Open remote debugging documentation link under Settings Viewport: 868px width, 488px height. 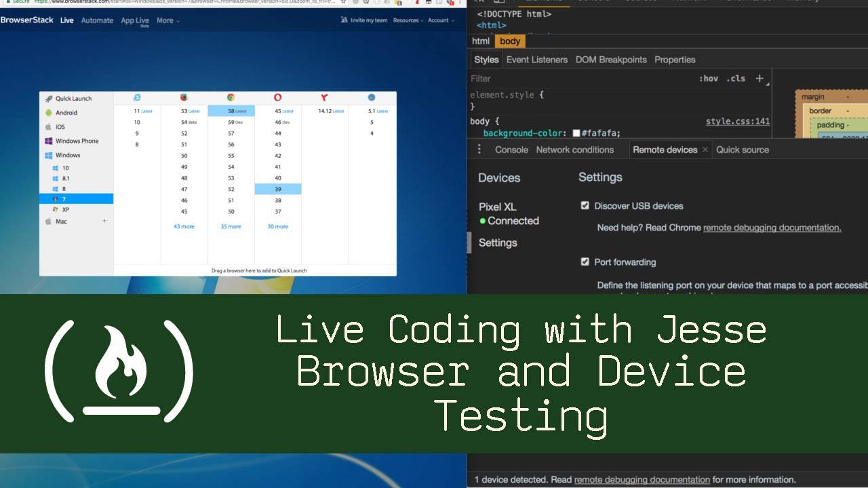point(772,228)
